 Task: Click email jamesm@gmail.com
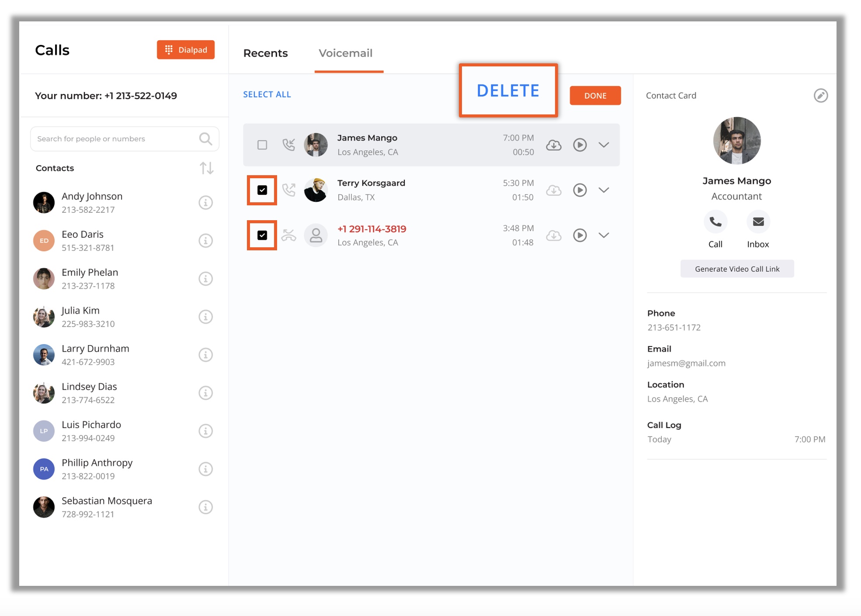coord(686,363)
